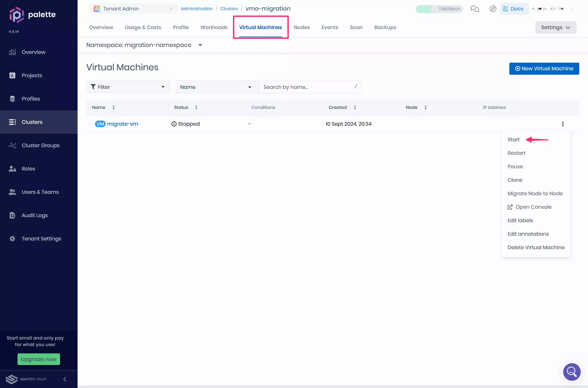
Task: Toggle sorting on the Status column
Action: click(x=196, y=107)
